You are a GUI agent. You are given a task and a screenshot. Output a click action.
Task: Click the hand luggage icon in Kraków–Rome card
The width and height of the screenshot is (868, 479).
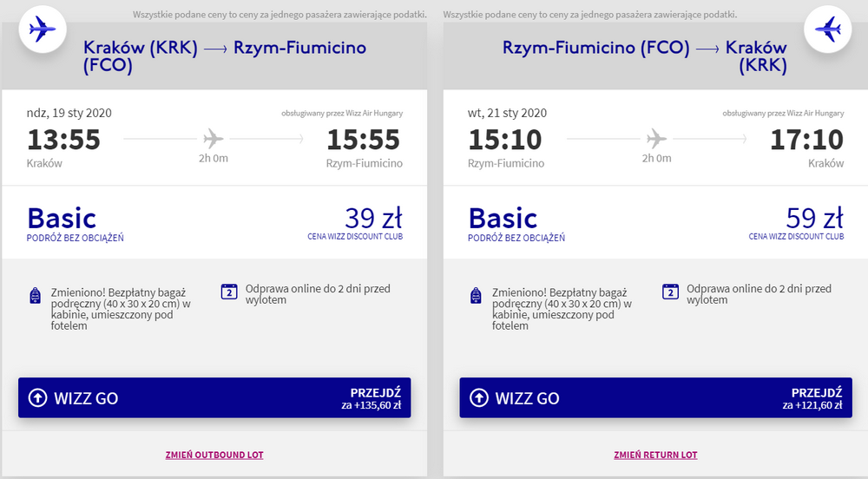click(35, 295)
